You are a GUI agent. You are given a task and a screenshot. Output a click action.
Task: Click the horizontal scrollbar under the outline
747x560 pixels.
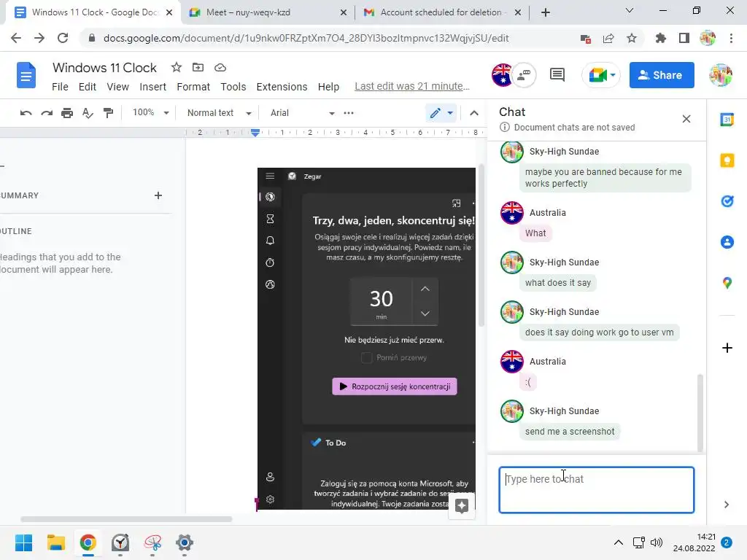126,519
